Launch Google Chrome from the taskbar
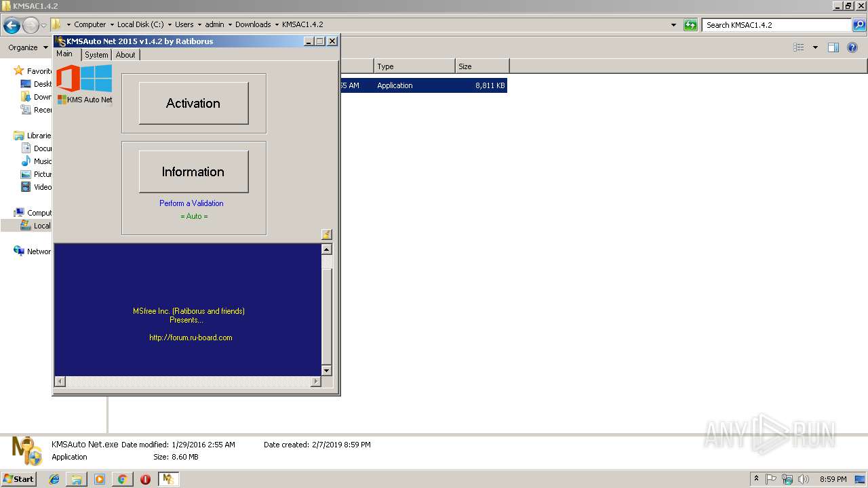The image size is (868, 488). click(122, 479)
